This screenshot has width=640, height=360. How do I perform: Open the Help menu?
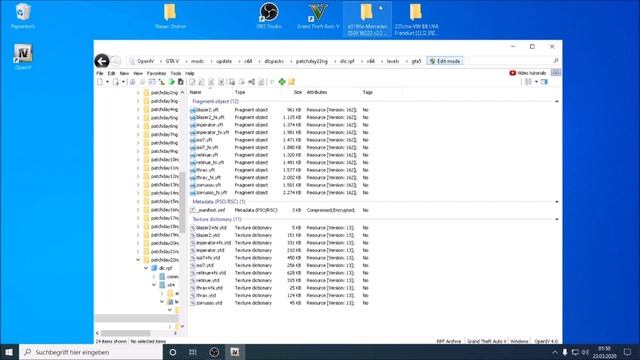190,73
